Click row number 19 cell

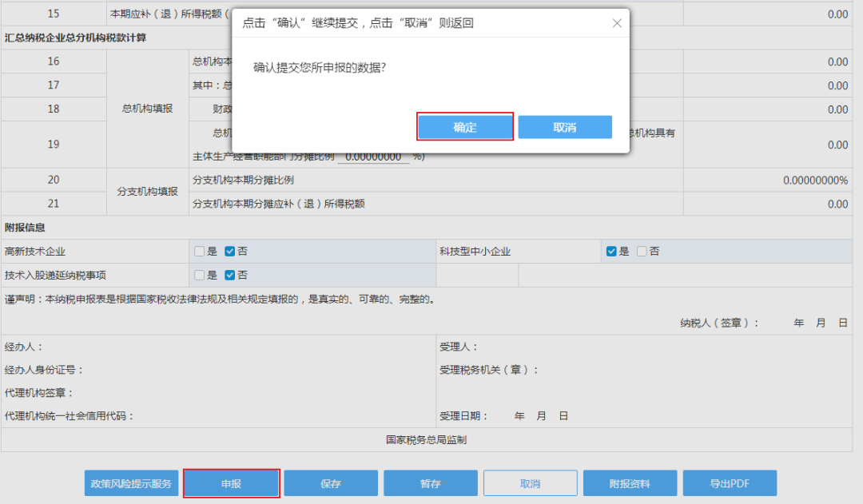(54, 144)
